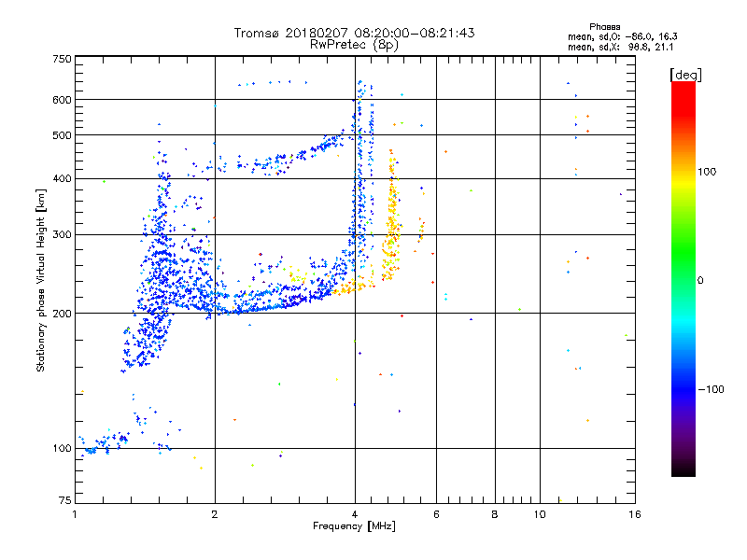
Task: Click the x-axis tick label '6'
Action: 436,514
